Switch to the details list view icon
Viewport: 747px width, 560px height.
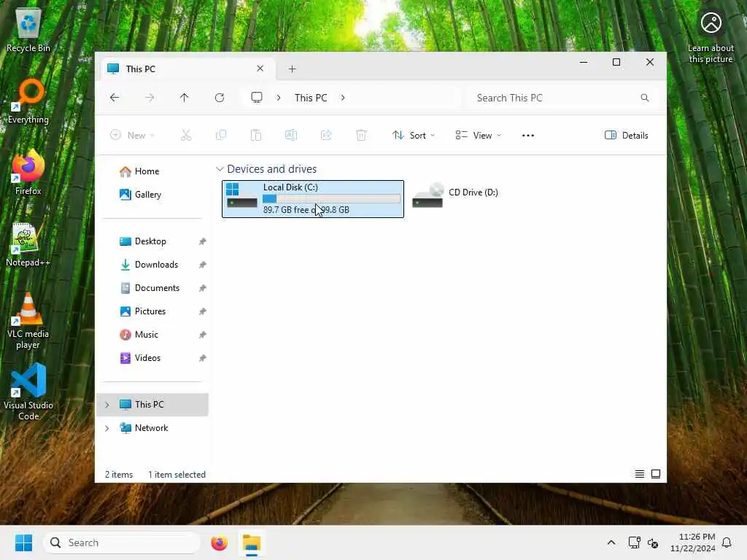(x=639, y=474)
